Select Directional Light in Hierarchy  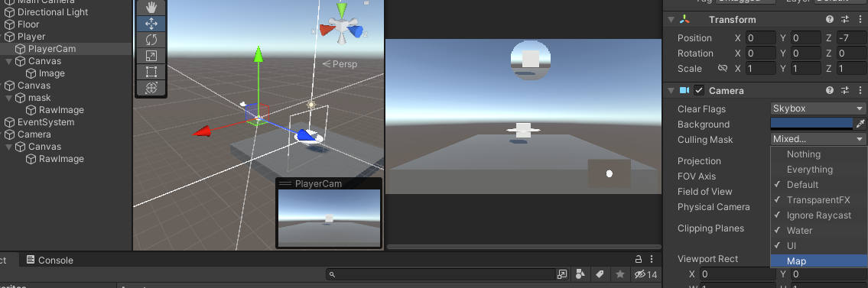pyautogui.click(x=53, y=12)
